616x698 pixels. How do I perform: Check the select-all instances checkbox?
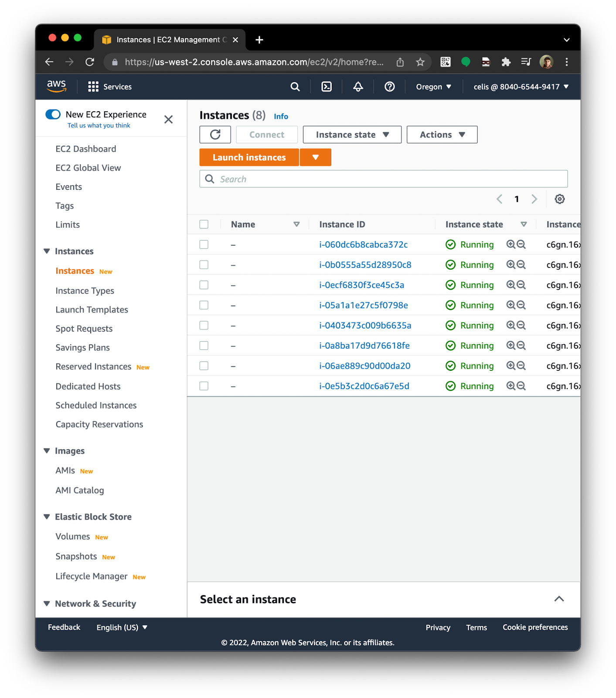tap(204, 224)
